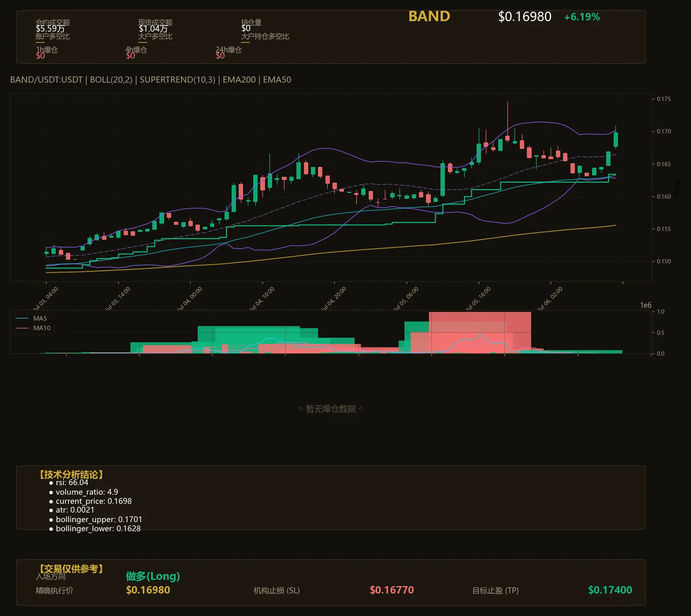Click the 精确执行价 label
This screenshot has height=616, width=691.
pos(54,591)
